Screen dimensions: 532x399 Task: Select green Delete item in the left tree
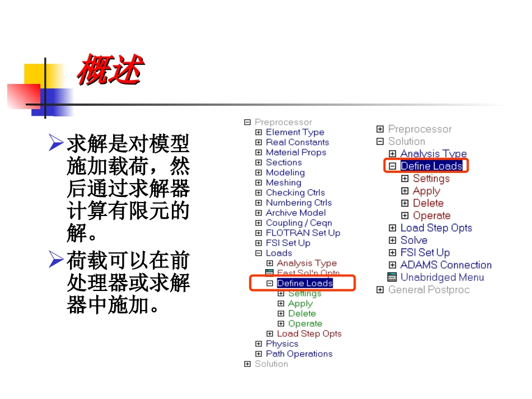click(x=302, y=313)
